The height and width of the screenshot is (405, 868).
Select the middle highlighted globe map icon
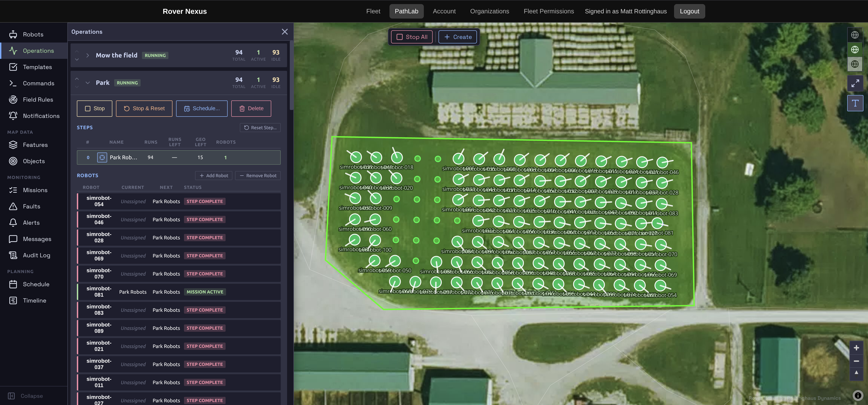click(855, 50)
